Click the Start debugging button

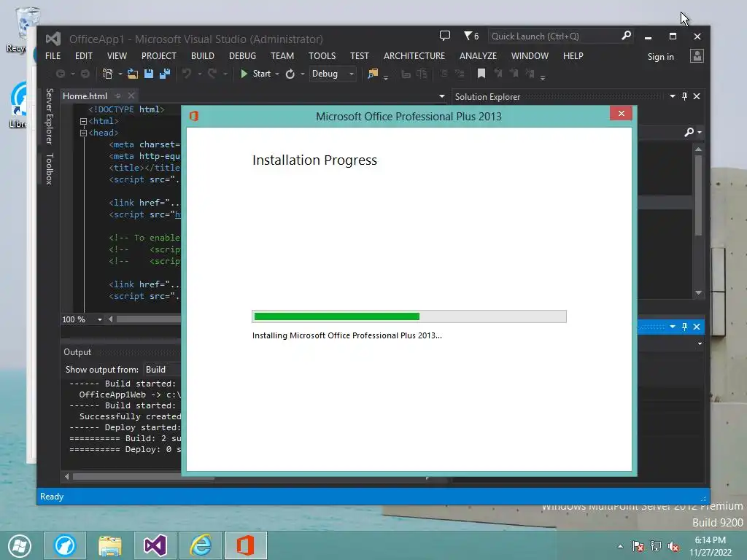[x=256, y=74]
